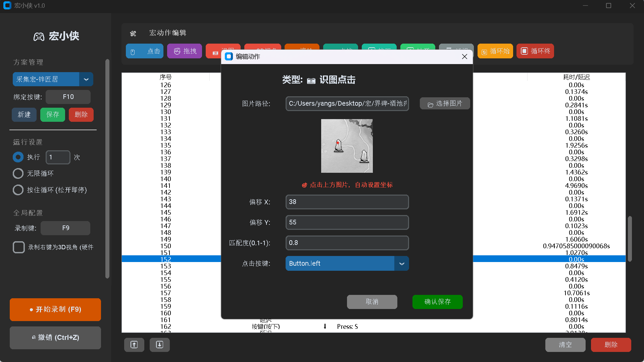Select the 执行 run count radio button

[x=18, y=157]
